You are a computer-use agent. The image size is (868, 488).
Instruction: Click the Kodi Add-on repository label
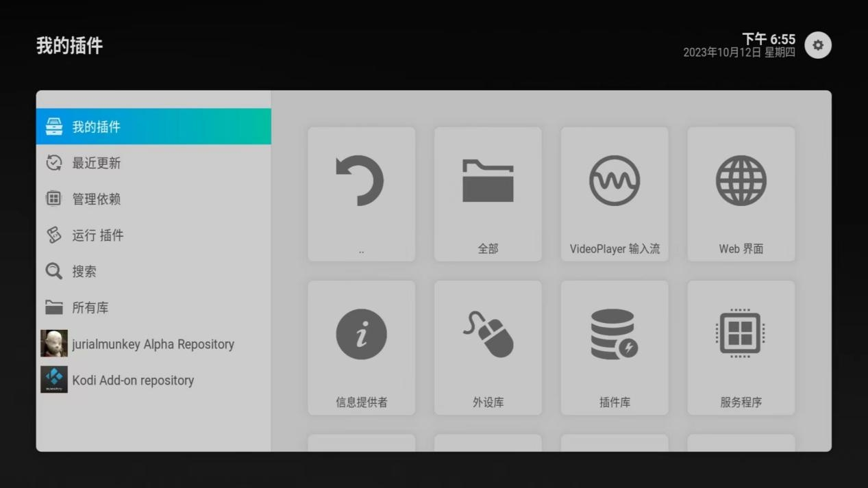133,381
